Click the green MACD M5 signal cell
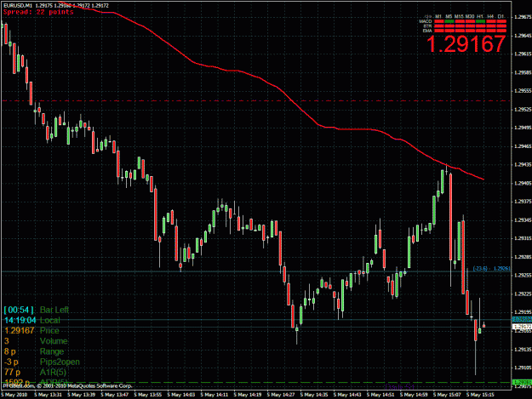The height and width of the screenshot is (399, 532). click(x=449, y=21)
